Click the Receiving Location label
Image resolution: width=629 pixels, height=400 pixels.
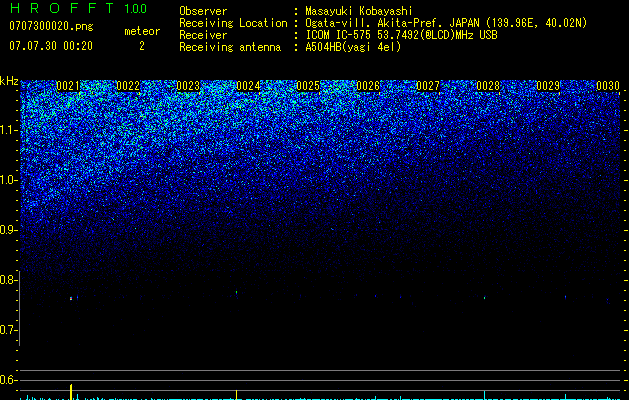pyautogui.click(x=233, y=23)
